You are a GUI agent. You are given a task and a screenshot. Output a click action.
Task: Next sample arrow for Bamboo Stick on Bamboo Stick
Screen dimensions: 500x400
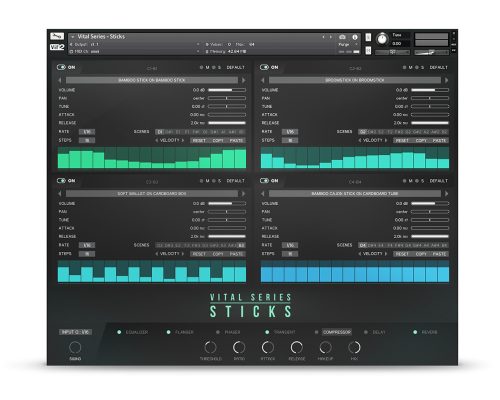tap(244, 80)
